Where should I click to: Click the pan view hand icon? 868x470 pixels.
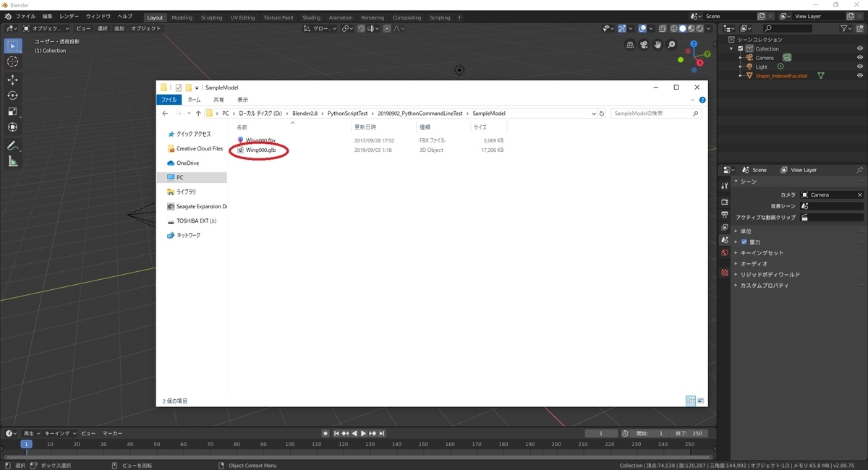tap(658, 44)
